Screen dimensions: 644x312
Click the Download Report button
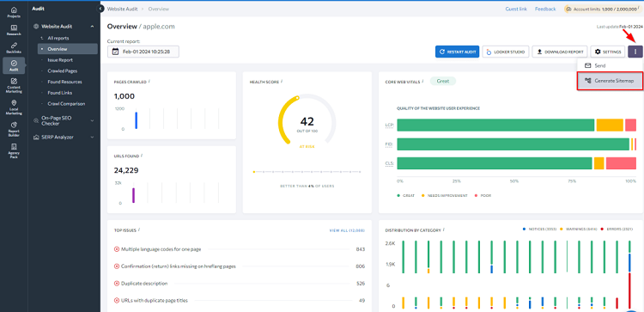(x=560, y=52)
